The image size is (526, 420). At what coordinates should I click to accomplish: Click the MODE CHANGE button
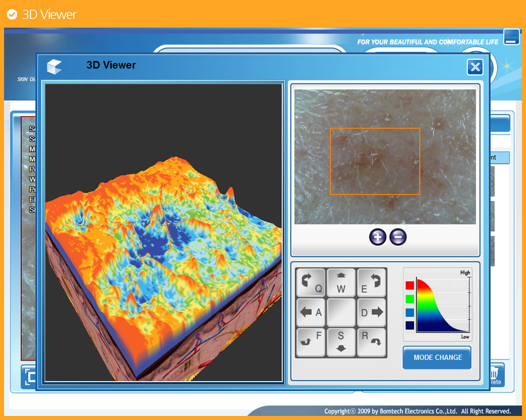(437, 357)
